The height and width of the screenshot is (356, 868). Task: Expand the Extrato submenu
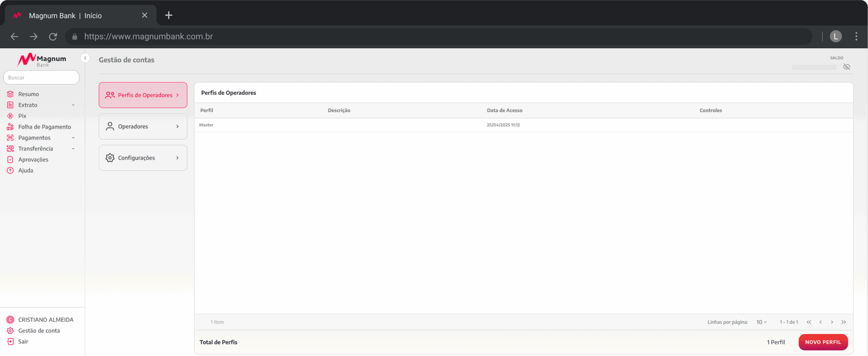click(x=73, y=105)
